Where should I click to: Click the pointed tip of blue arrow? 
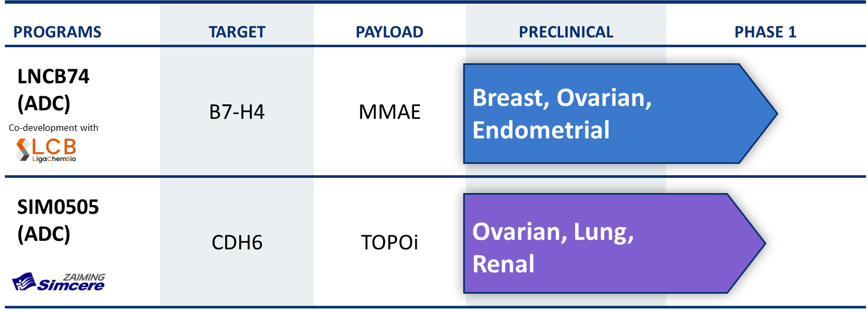[x=774, y=114]
